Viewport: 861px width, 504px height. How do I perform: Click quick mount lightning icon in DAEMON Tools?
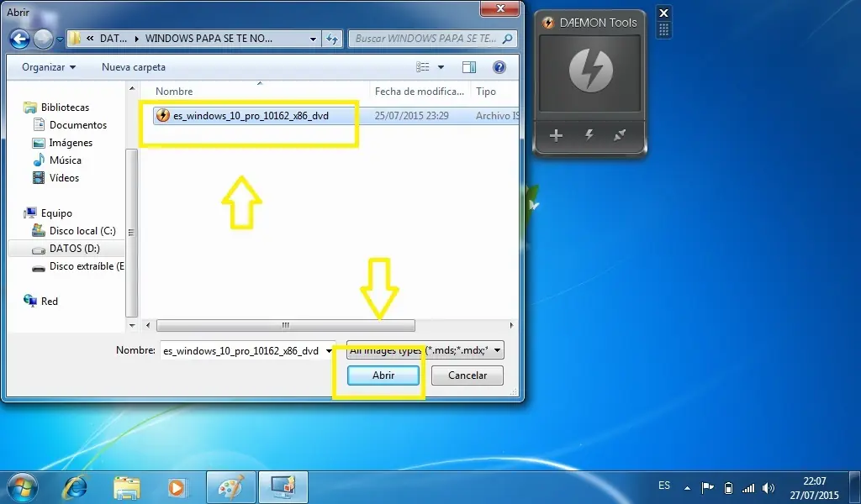589,135
